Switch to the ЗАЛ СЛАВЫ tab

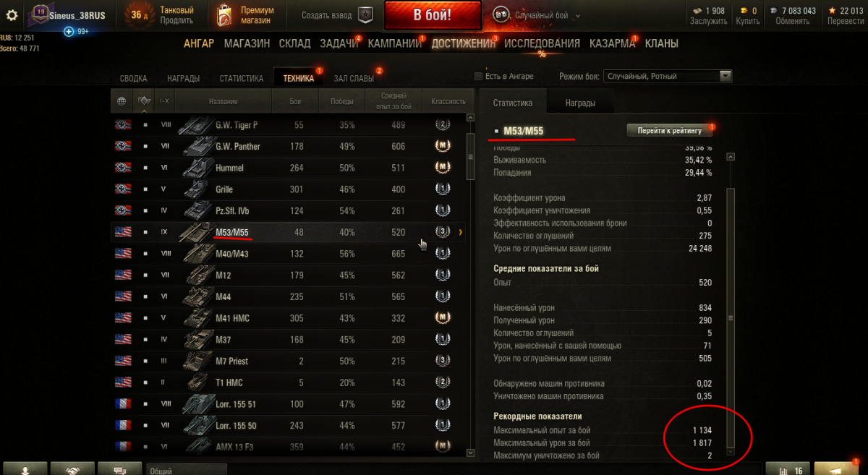click(x=354, y=79)
